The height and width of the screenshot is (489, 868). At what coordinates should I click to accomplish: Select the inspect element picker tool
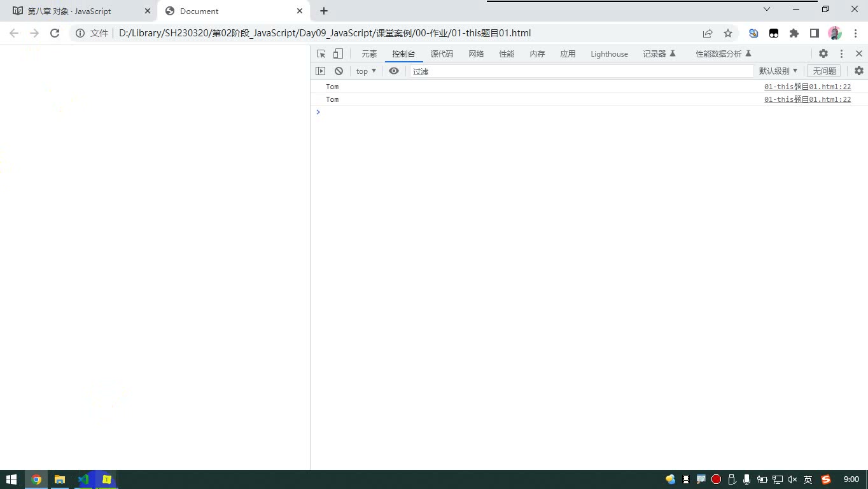click(321, 54)
